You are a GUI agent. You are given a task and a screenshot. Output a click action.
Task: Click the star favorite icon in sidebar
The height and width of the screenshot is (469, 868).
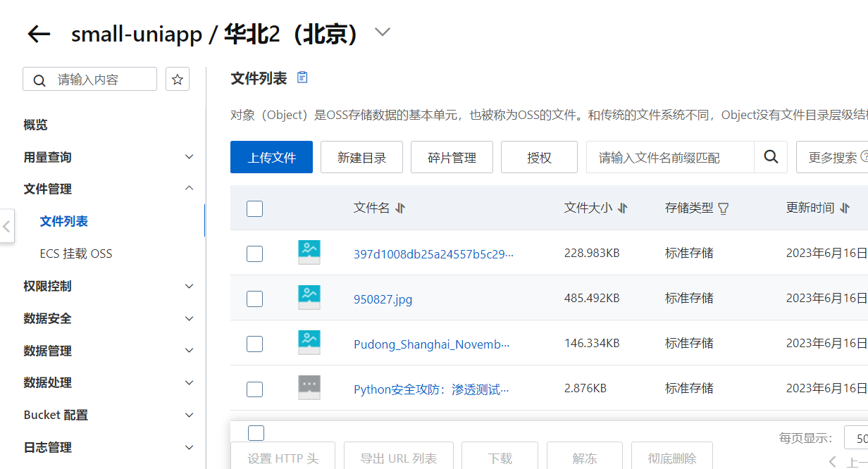click(x=178, y=80)
